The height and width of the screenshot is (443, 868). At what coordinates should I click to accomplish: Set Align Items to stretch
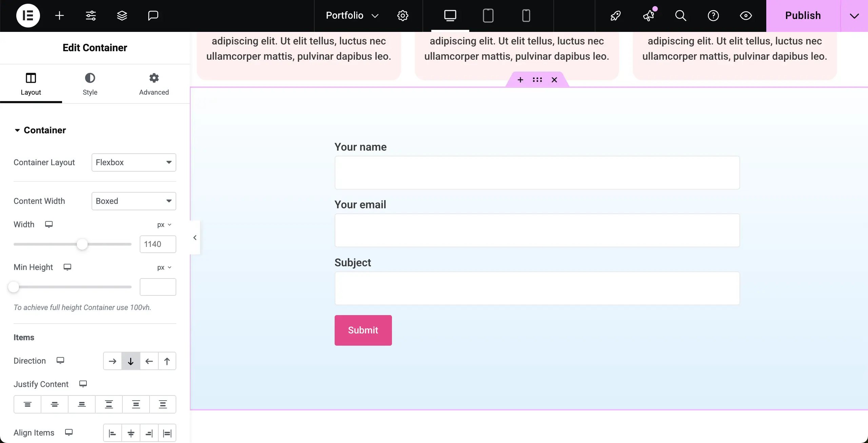(x=167, y=433)
